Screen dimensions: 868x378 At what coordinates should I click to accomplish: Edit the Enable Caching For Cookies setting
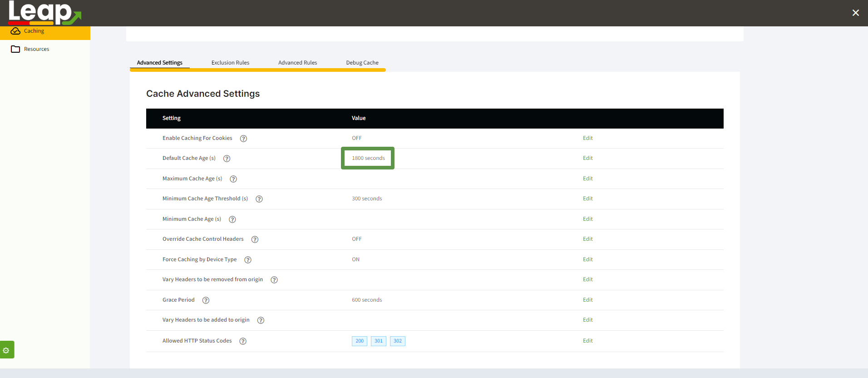tap(587, 138)
